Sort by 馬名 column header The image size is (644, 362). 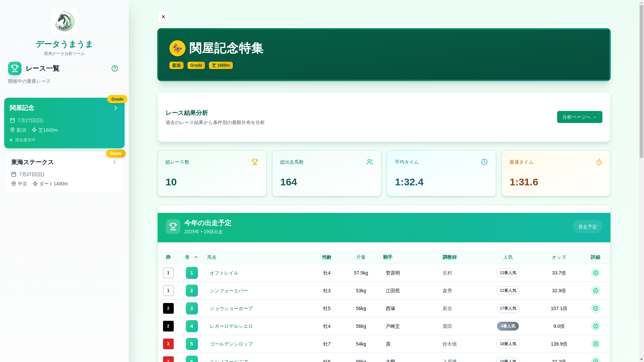[x=212, y=257]
